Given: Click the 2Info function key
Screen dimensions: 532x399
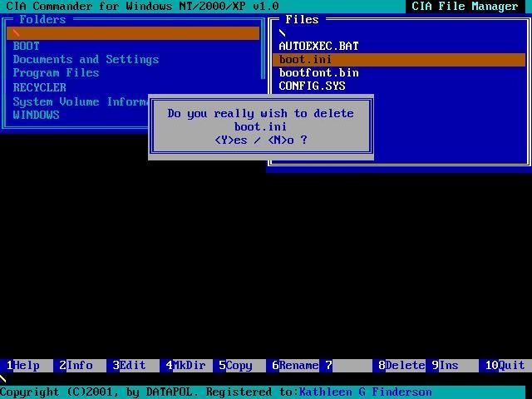Looking at the screenshot, I should tap(80, 366).
